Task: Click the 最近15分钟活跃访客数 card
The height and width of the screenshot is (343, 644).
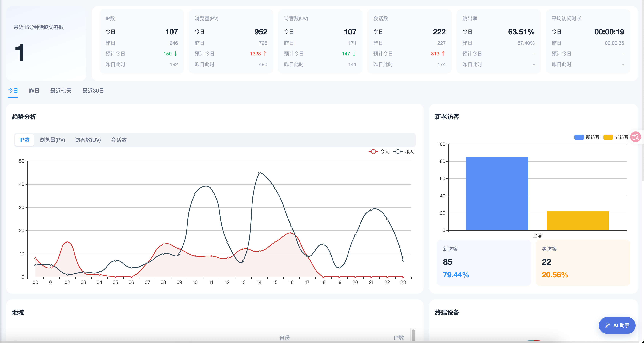Action: (46, 43)
